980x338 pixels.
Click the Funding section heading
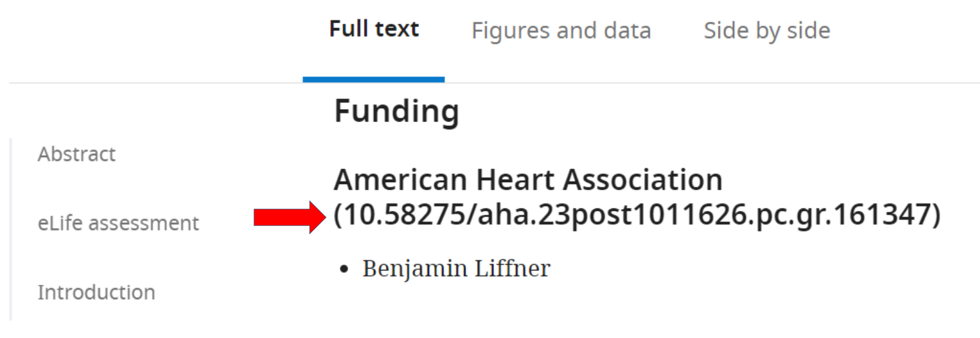[x=397, y=113]
